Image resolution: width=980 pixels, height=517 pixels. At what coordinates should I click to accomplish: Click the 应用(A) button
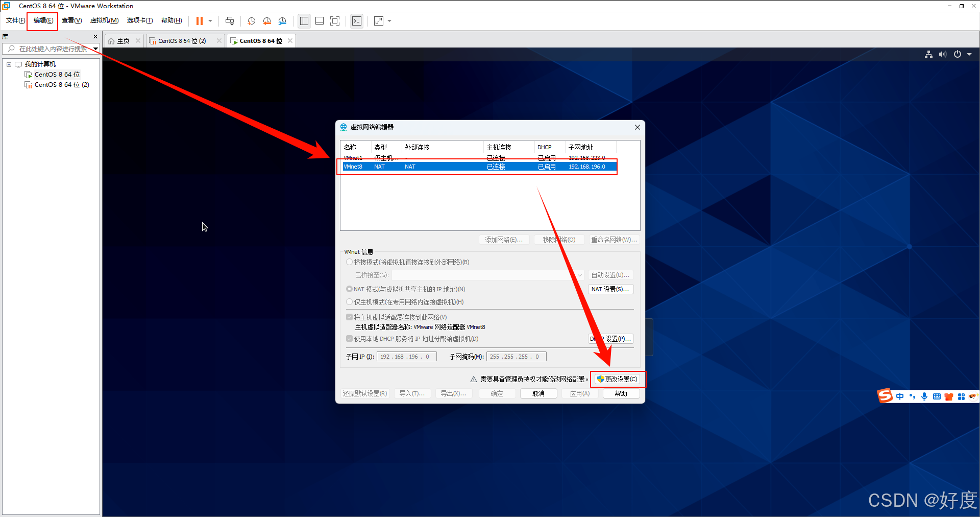[580, 393]
